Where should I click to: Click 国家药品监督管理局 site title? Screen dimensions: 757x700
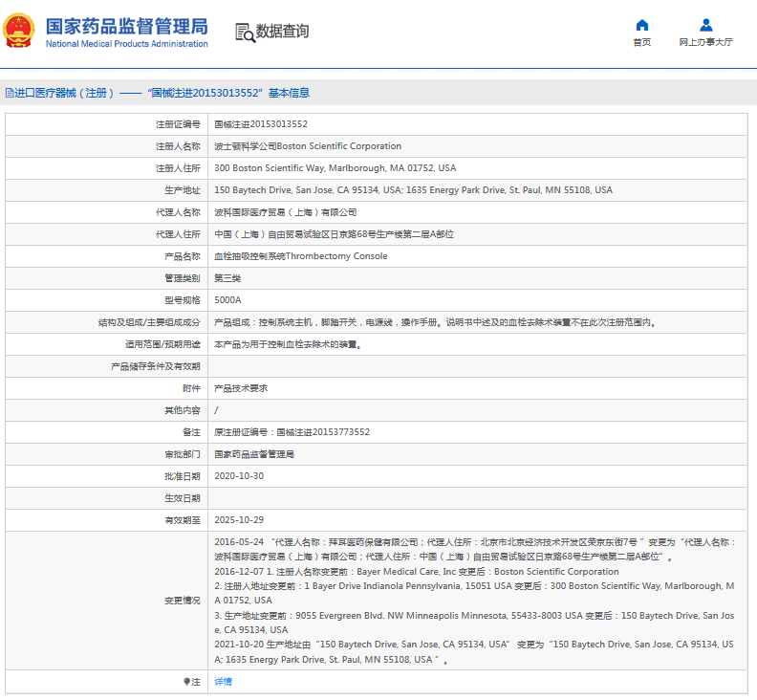127,27
